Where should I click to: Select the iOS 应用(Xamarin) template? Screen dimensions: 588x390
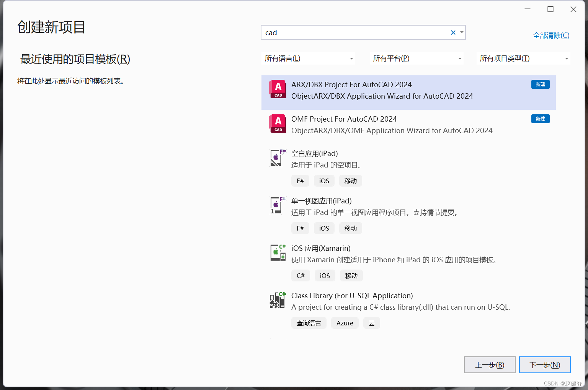point(408,262)
